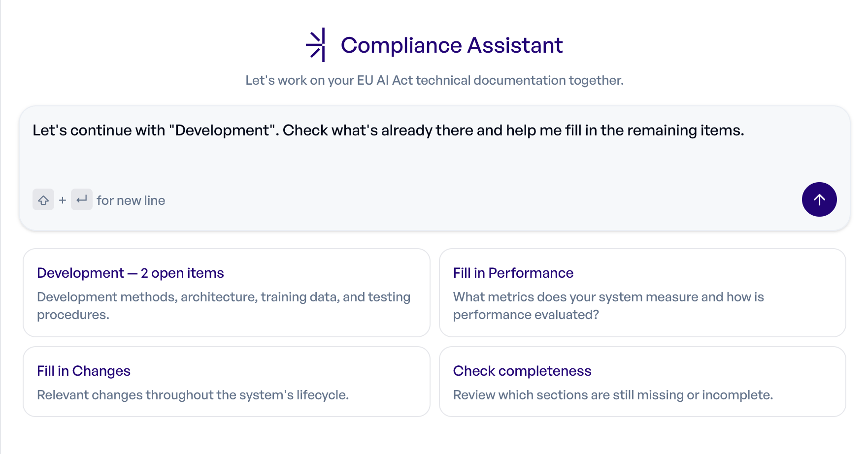Click the missing sections review description
The height and width of the screenshot is (454, 868).
(x=613, y=394)
